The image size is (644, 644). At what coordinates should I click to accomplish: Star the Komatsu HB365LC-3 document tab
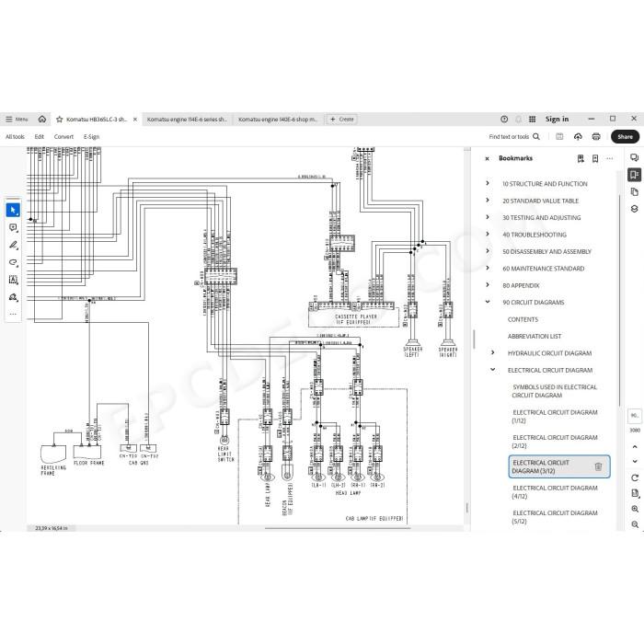(59, 119)
